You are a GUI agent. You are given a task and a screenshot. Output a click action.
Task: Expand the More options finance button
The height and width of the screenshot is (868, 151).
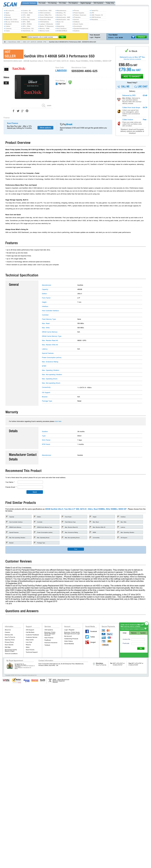(45, 128)
